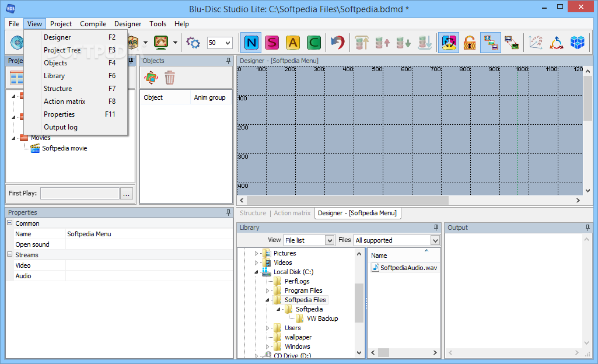Click the Anim group column header
This screenshot has width=598, height=364.
[x=211, y=97]
